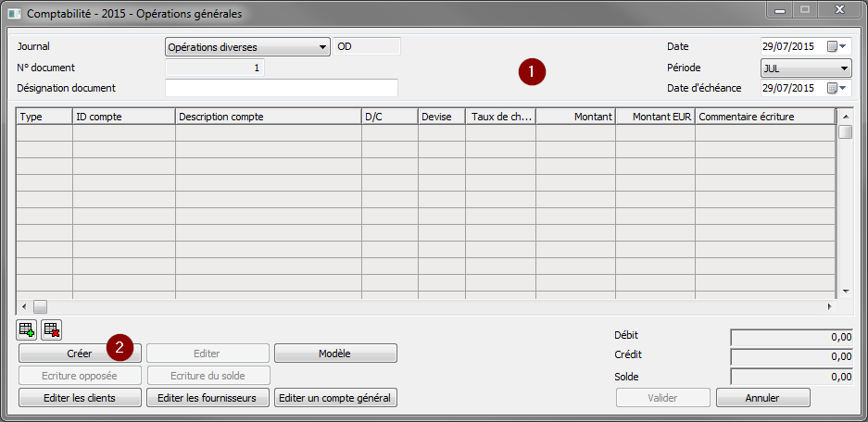This screenshot has width=868, height=422.
Task: Click the Description compte column header
Action: 268,117
